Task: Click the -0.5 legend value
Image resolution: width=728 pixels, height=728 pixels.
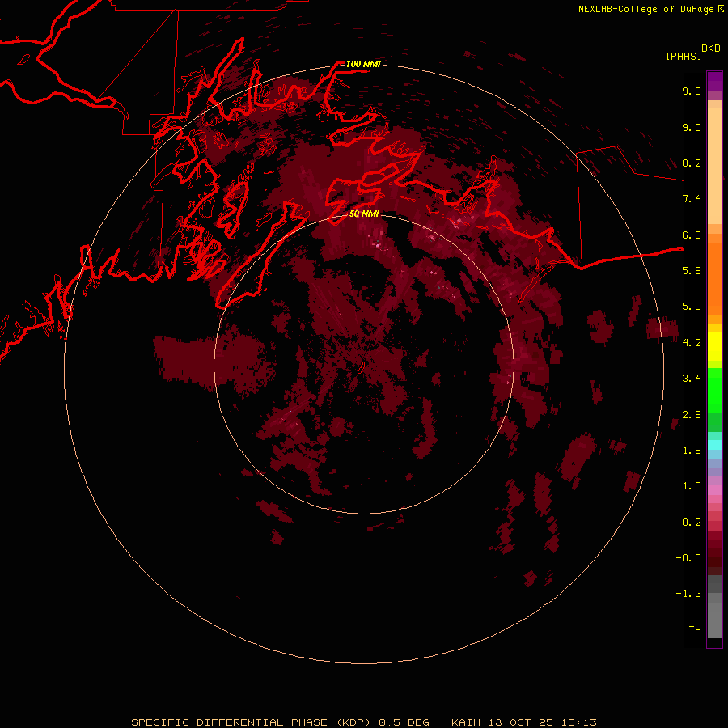Action: (689, 558)
